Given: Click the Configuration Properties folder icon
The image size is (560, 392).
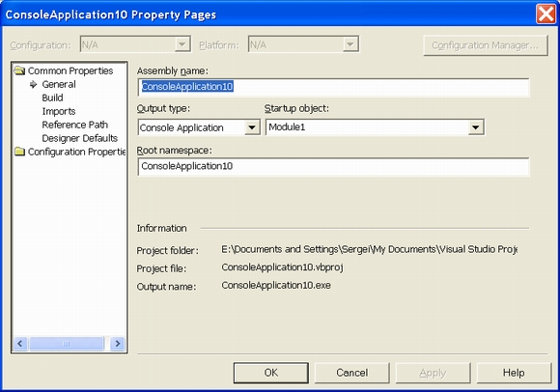Looking at the screenshot, I should pos(19,152).
